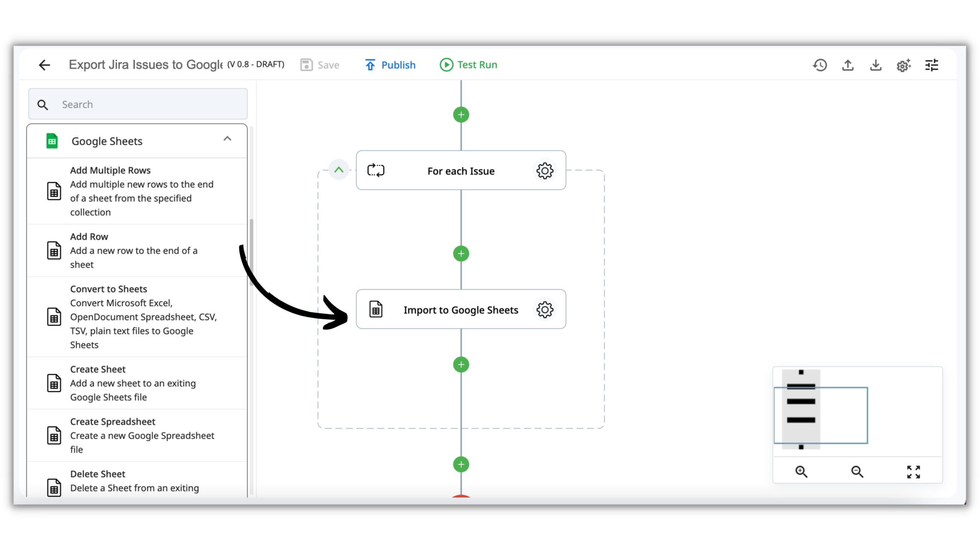The height and width of the screenshot is (551, 980).
Task: Zoom out using the minimap magnifier minus
Action: point(857,471)
